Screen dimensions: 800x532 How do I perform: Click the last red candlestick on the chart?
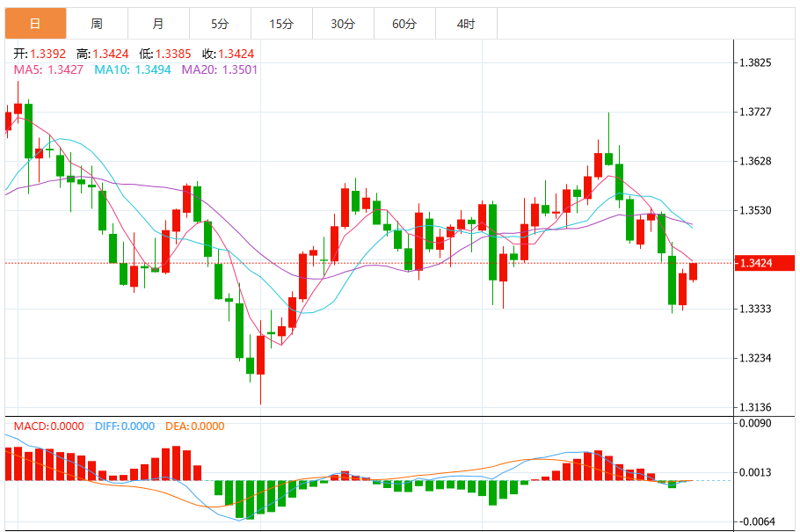[x=694, y=271]
